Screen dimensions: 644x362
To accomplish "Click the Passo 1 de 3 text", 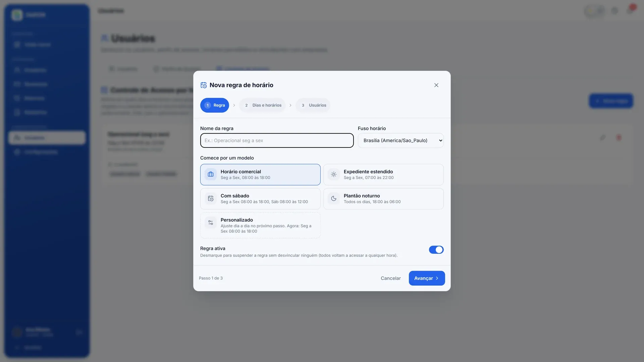I will click(x=211, y=278).
